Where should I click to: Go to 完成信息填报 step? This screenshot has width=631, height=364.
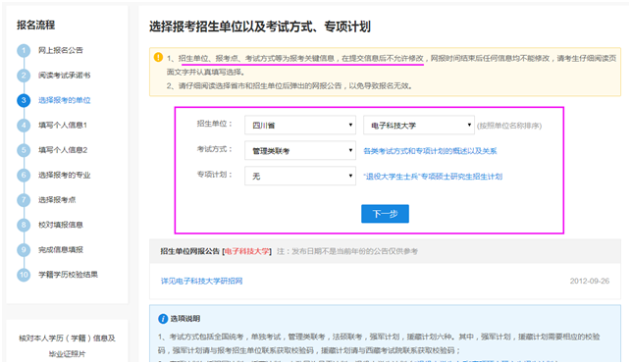[x=61, y=250]
